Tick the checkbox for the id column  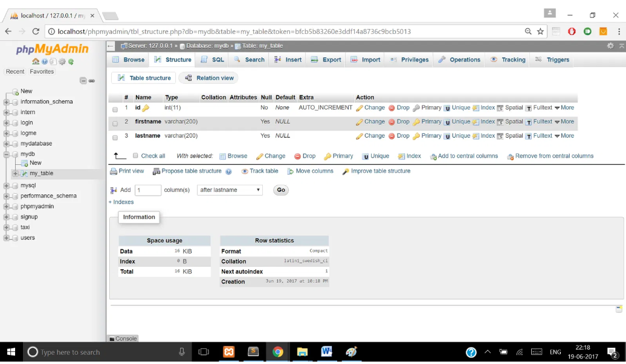tap(115, 109)
